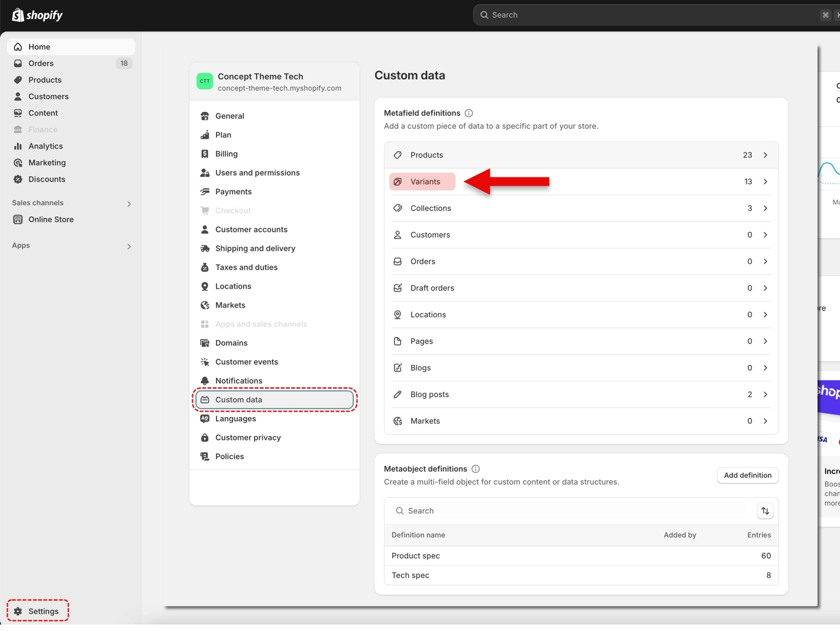Open Pages metafields via its chevron
Image resolution: width=840 pixels, height=631 pixels.
(x=765, y=341)
